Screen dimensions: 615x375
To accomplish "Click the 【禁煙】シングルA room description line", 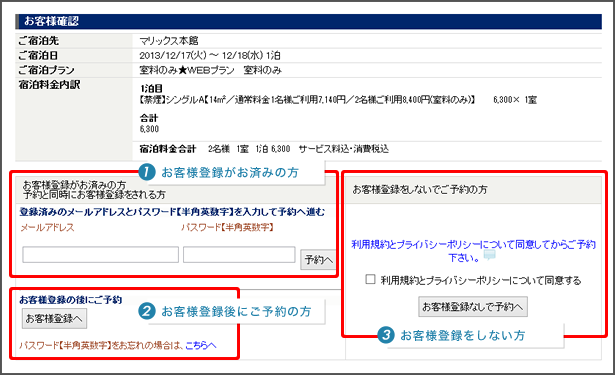I will click(307, 100).
